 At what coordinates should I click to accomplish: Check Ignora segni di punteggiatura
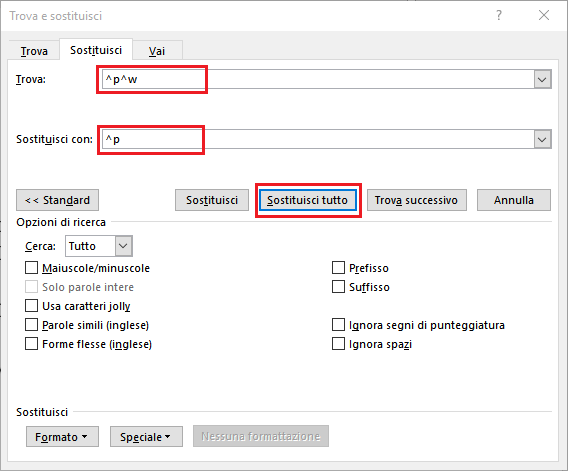338,325
